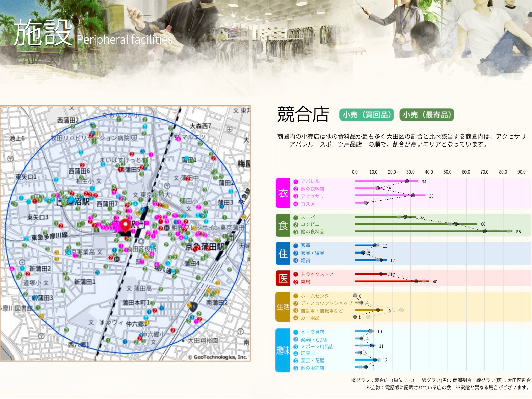Click the 京急蒲田駅 label on the map
Screen dimensions: 532x399
[202, 247]
